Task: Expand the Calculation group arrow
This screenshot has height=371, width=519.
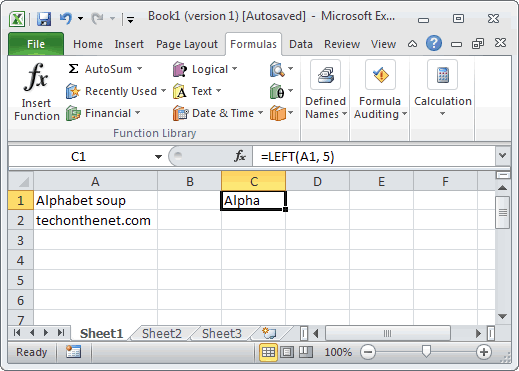Action: (x=442, y=114)
